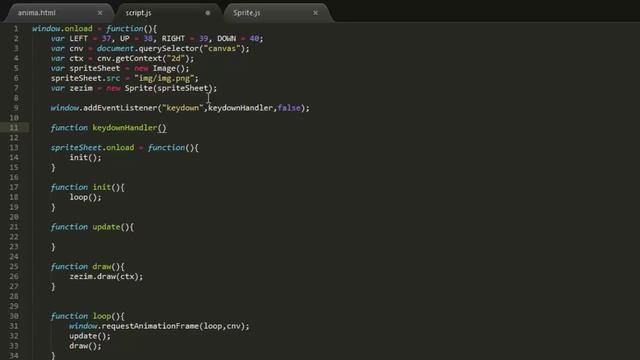The width and height of the screenshot is (640, 360).
Task: Click the "canvas" string literal
Action: [222, 49]
